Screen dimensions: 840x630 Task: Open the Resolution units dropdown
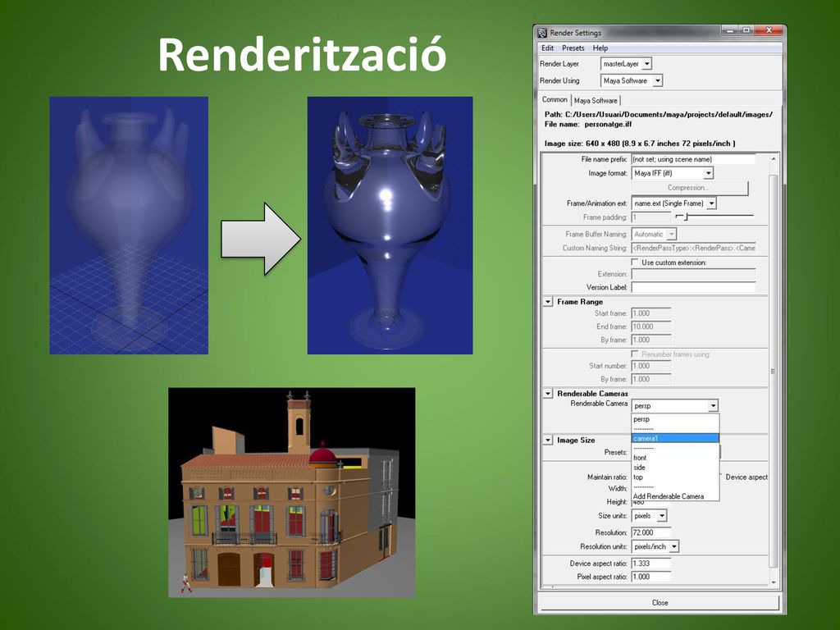point(655,547)
